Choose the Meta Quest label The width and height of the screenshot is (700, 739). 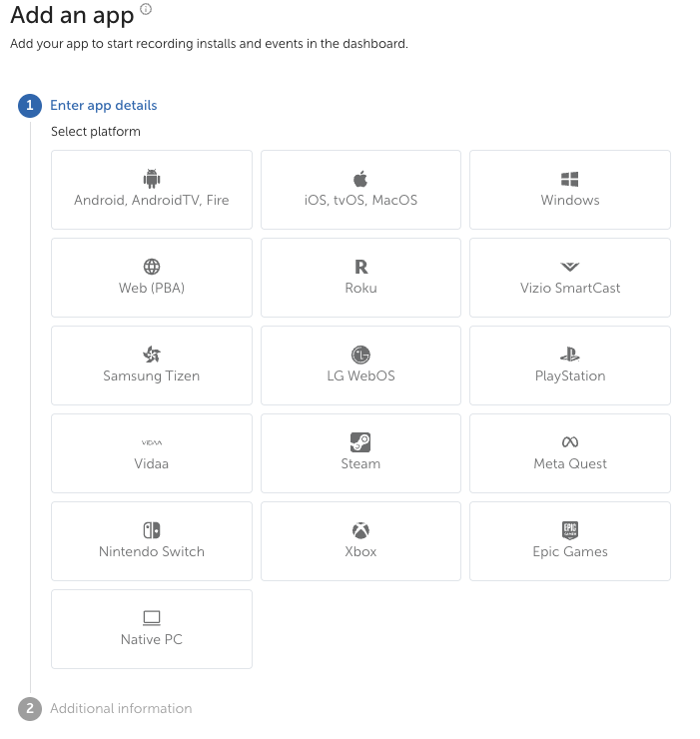[x=570, y=463]
